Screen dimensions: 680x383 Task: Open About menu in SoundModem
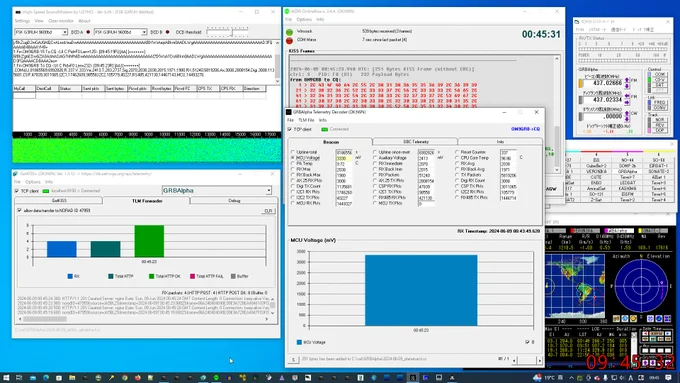(x=84, y=21)
